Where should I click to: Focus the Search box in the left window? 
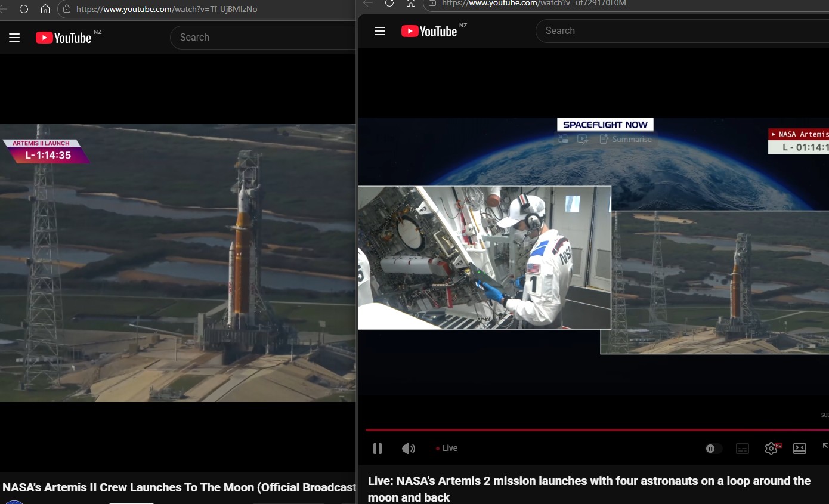262,37
